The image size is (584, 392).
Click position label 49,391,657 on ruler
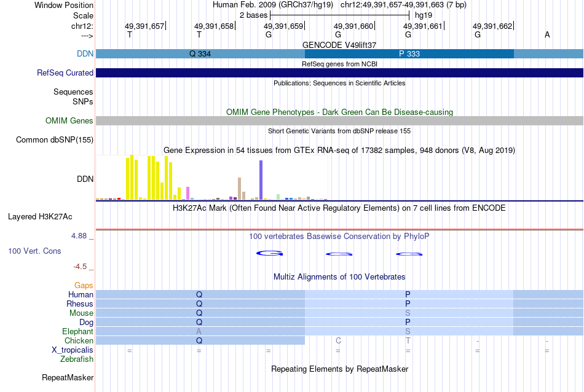144,26
